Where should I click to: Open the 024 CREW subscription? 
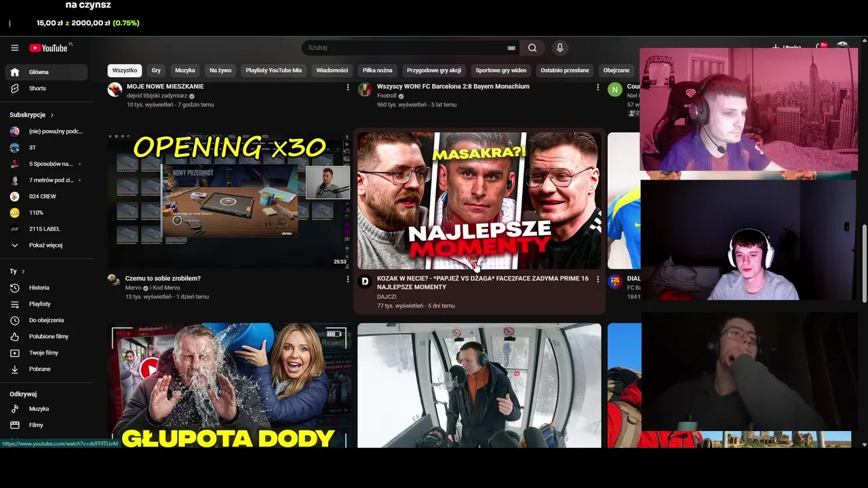coord(46,197)
